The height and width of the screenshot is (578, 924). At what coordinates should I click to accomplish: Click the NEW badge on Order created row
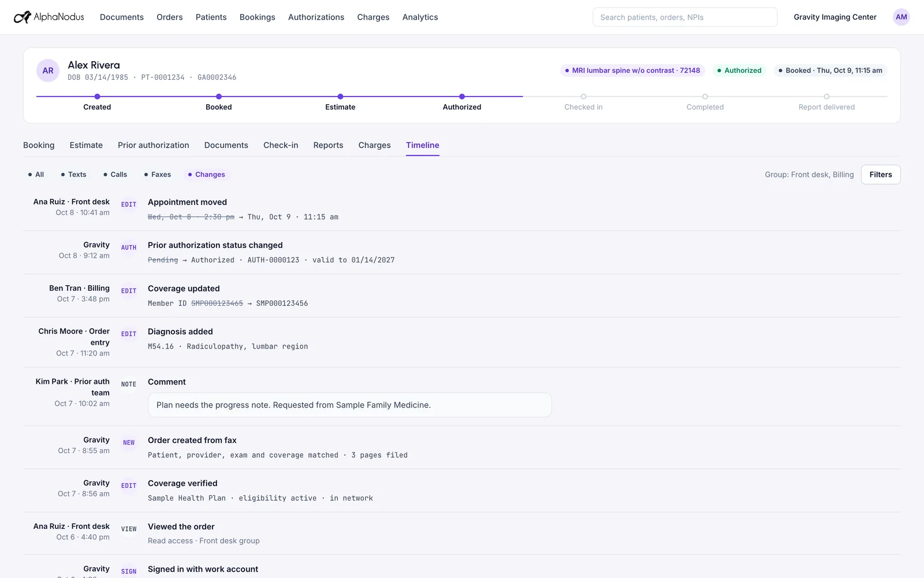[129, 443]
